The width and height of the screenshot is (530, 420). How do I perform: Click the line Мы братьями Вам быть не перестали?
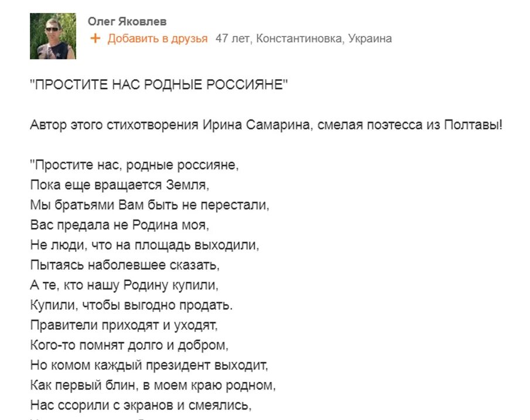click(150, 205)
